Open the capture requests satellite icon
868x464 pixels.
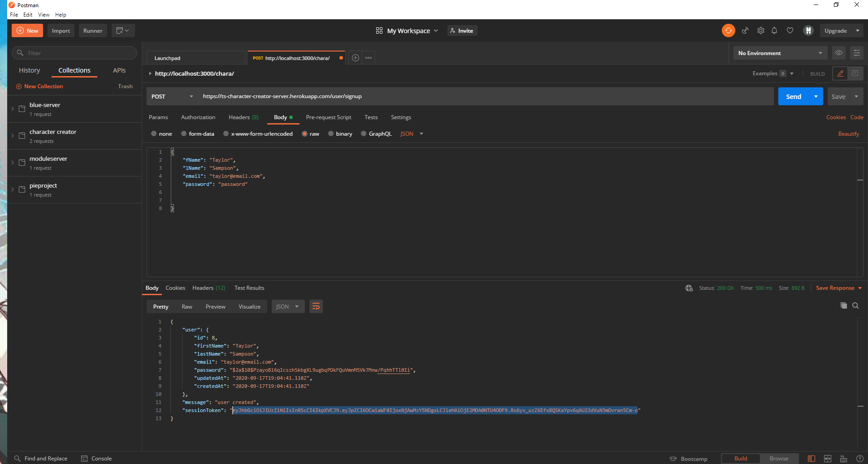pyautogui.click(x=745, y=30)
